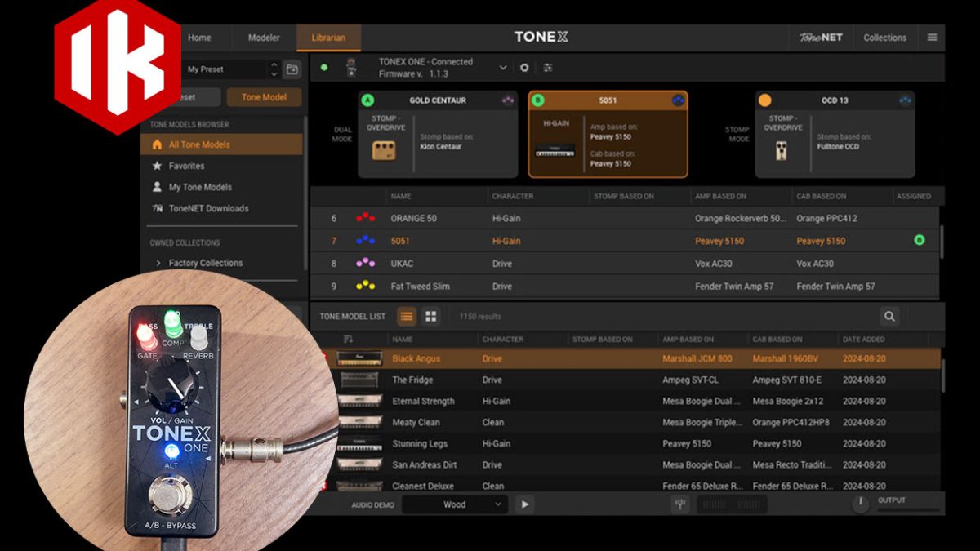The width and height of the screenshot is (980, 551).
Task: Click the OUTPUT level meter bar
Action: 908,510
